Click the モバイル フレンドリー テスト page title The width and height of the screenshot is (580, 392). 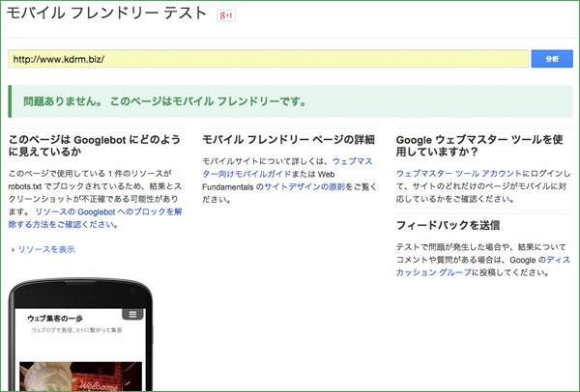106,14
